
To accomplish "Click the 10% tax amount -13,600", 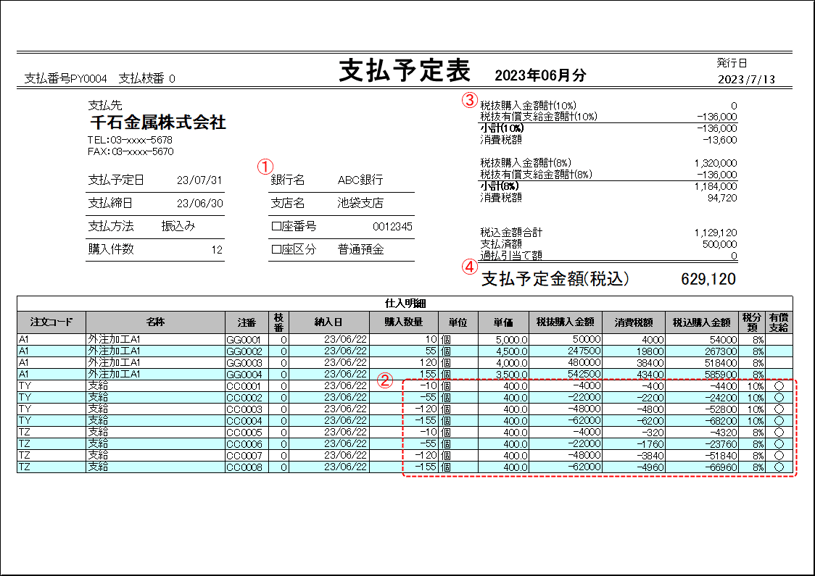I will coord(720,140).
